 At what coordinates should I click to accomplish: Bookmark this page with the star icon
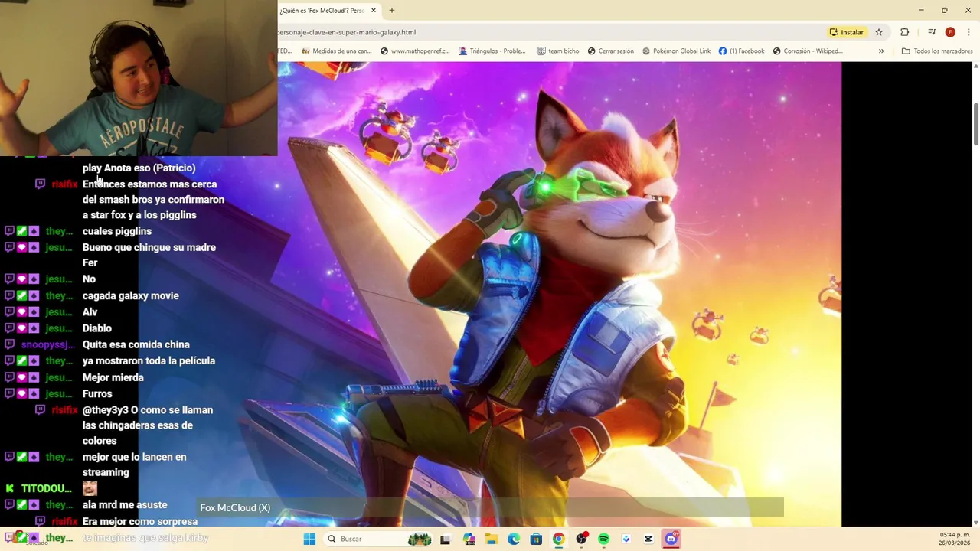(x=879, y=32)
